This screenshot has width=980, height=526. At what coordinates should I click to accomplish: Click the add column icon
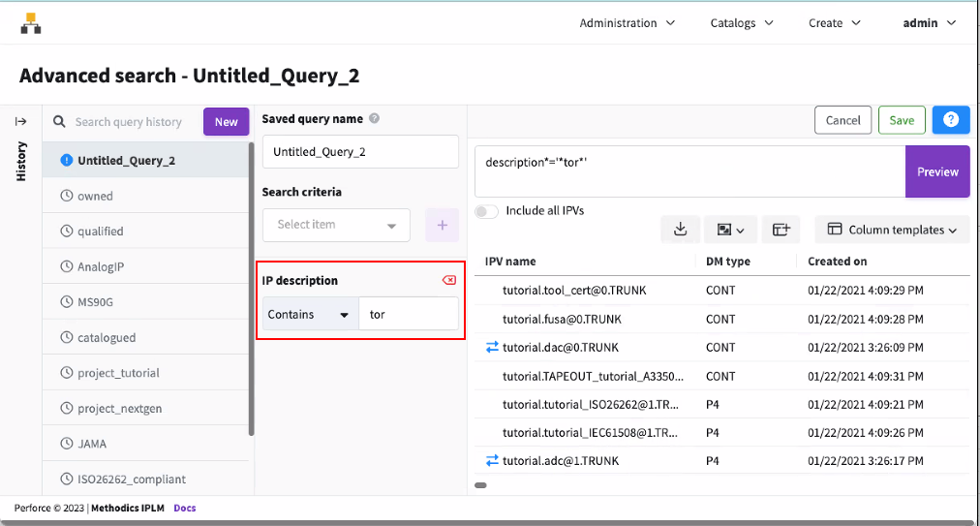[x=781, y=230]
